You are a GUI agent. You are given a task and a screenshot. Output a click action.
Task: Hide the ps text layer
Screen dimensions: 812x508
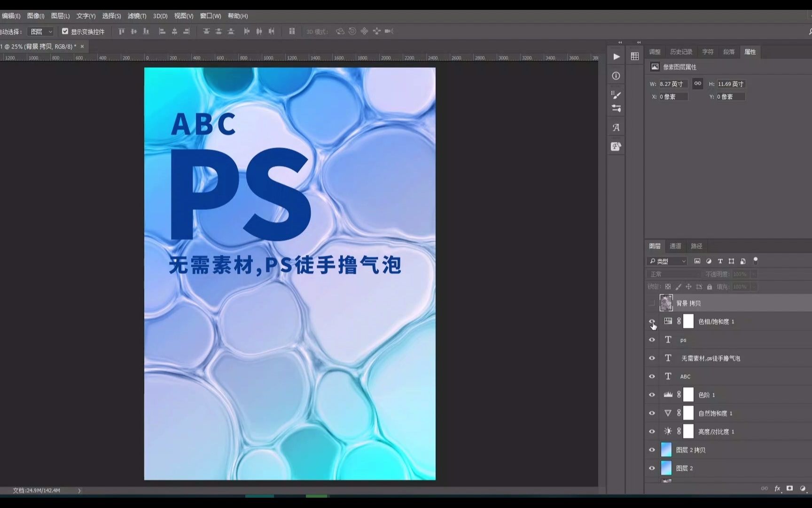[652, 340]
